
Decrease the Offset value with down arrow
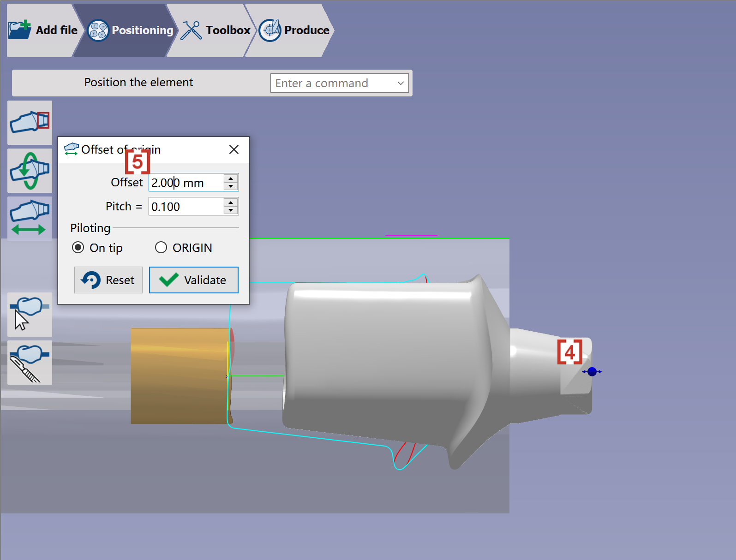(231, 186)
